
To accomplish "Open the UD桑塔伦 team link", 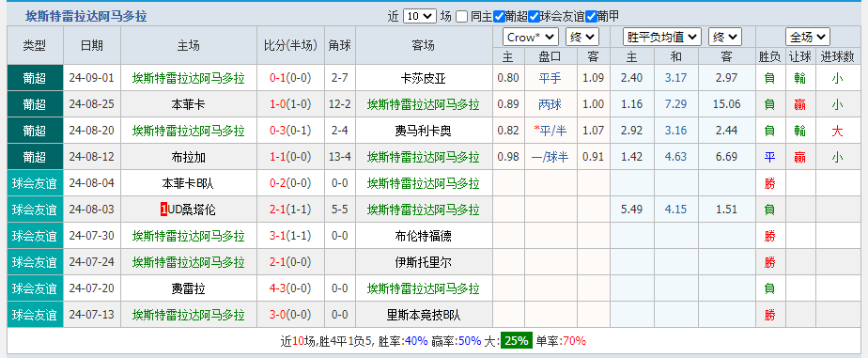I will pos(192,210).
